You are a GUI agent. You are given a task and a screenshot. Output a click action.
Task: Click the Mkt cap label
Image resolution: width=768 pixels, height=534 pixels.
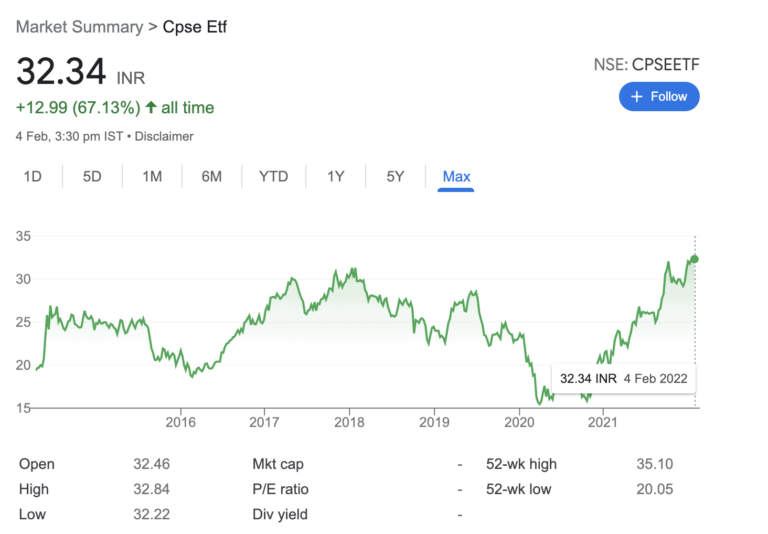278,464
